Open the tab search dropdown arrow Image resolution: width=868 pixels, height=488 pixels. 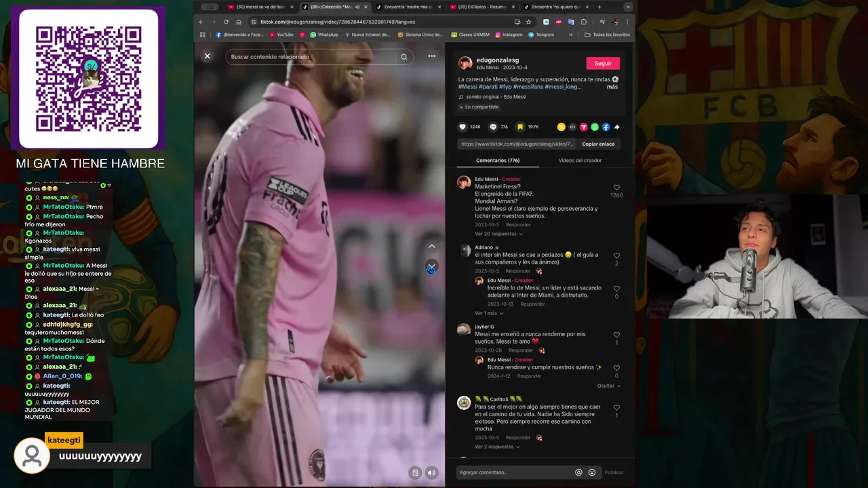pos(628,7)
